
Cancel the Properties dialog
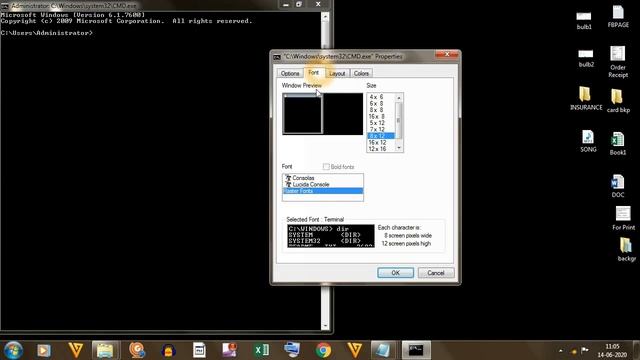point(436,273)
